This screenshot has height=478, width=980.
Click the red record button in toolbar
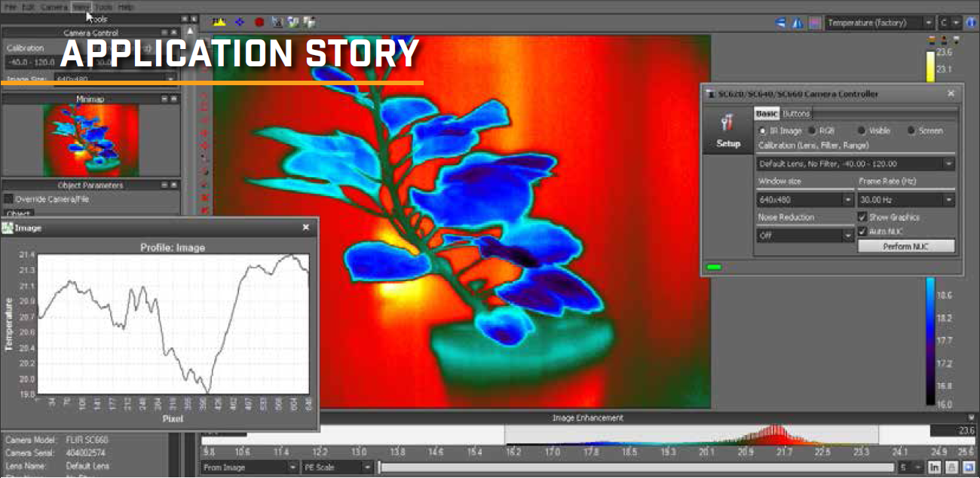[259, 23]
